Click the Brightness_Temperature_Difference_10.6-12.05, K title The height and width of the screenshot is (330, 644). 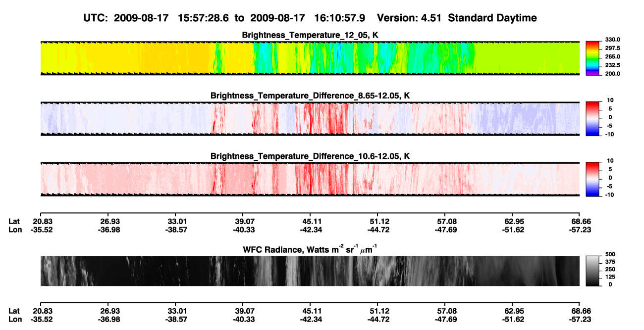pyautogui.click(x=310, y=156)
